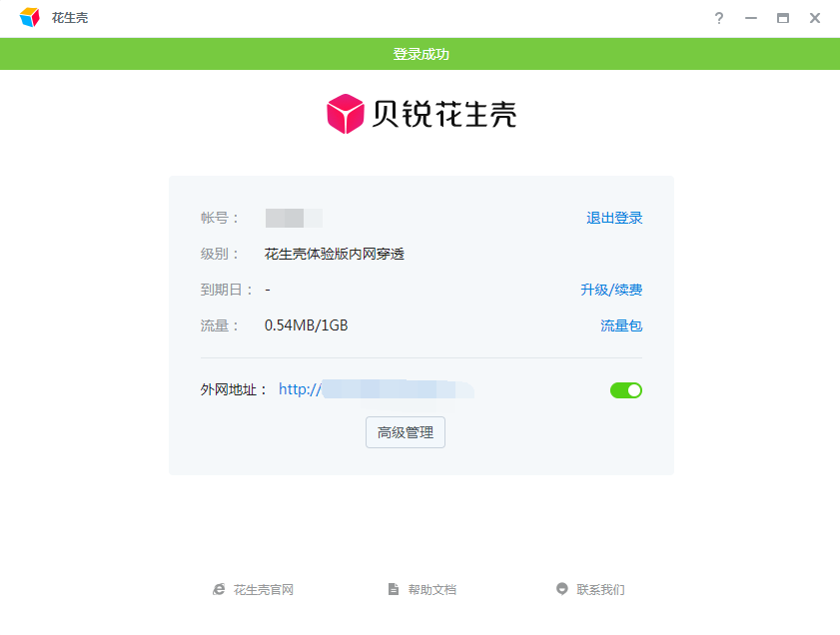Open the 联系我们 link
The width and height of the screenshot is (840, 635).
600,589
